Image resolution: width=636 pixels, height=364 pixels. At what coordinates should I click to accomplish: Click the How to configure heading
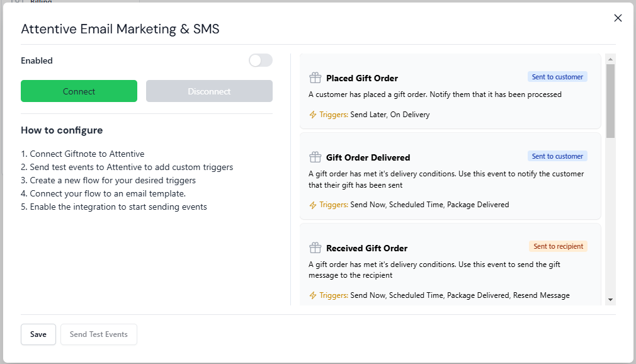pyautogui.click(x=62, y=130)
